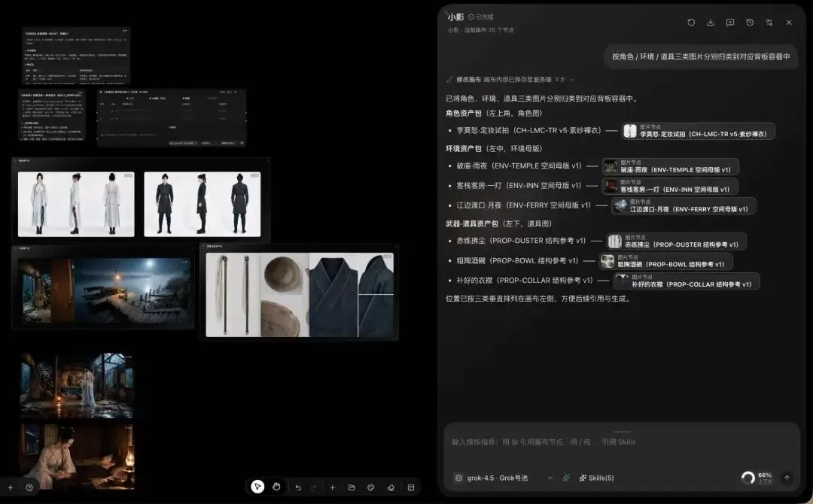Click the refresh conversation icon in chat header
This screenshot has width=813, height=504.
point(691,23)
